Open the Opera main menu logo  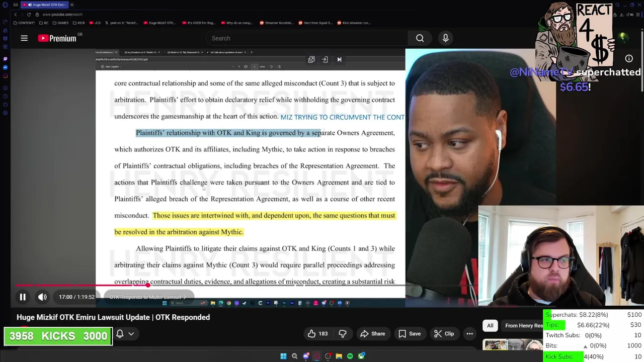5,5
